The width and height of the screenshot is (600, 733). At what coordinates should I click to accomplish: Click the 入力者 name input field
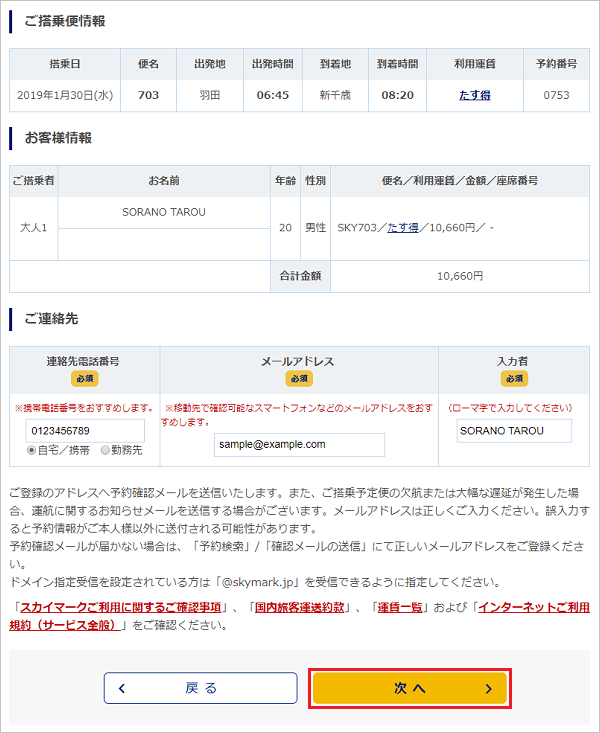511,431
